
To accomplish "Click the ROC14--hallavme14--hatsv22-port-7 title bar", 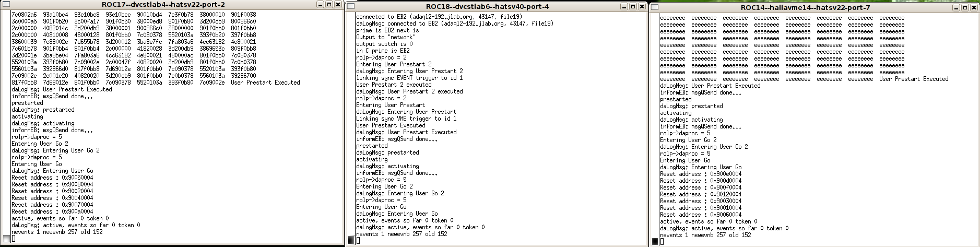I will [x=805, y=7].
